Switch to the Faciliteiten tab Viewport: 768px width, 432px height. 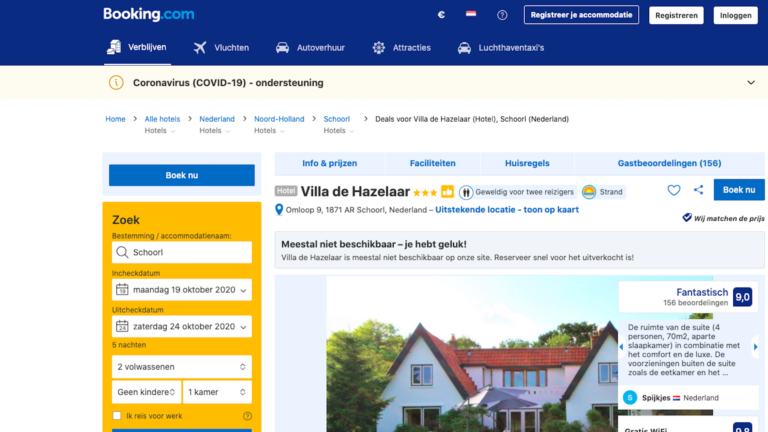click(432, 163)
